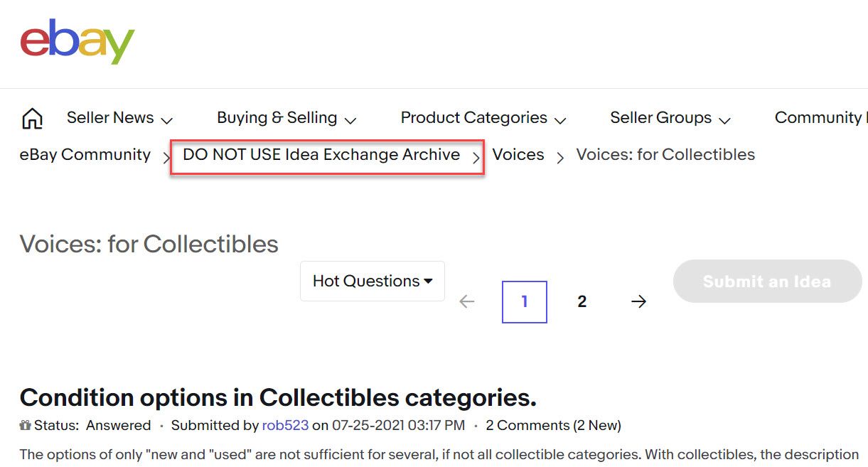The height and width of the screenshot is (467, 868).
Task: Click the Voices: for Collectibles breadcrumb
Action: (x=665, y=155)
